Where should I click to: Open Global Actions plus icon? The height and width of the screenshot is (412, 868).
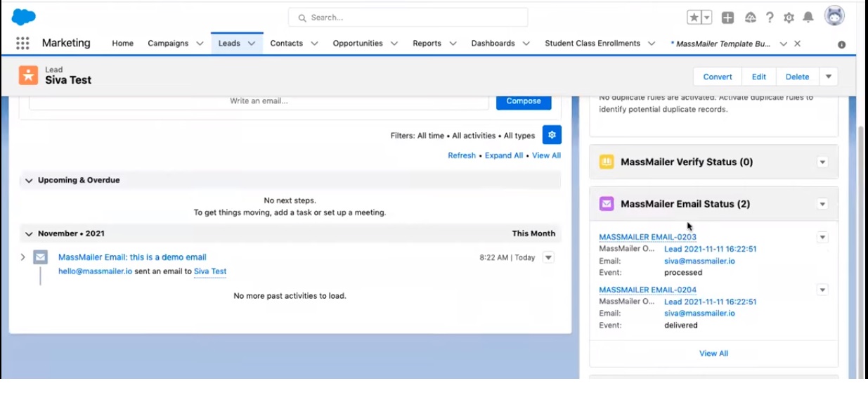click(727, 18)
